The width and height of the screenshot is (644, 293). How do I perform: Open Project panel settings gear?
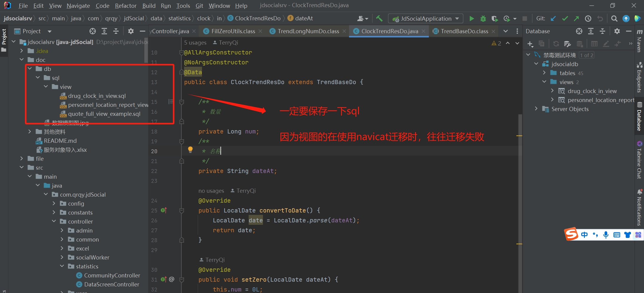click(x=131, y=31)
